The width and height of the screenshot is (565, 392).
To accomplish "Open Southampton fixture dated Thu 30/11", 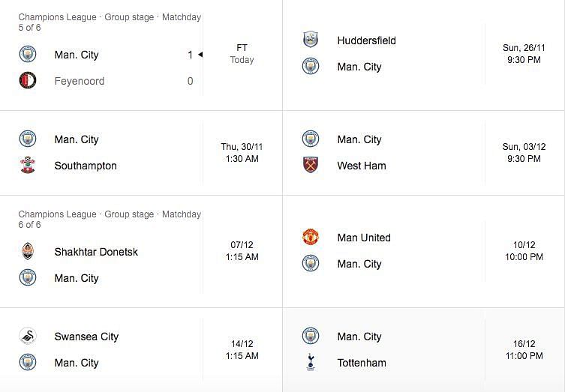I will click(141, 153).
